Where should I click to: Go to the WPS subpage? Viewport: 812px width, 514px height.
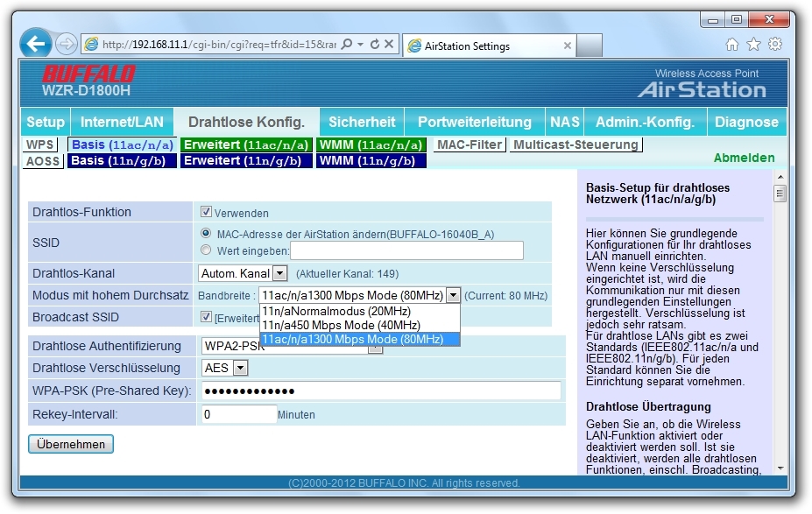coord(40,144)
